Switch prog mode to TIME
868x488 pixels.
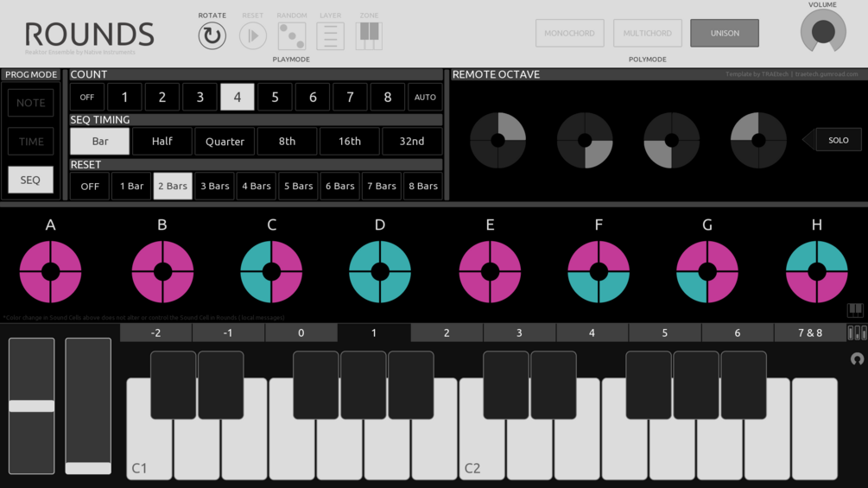click(30, 141)
